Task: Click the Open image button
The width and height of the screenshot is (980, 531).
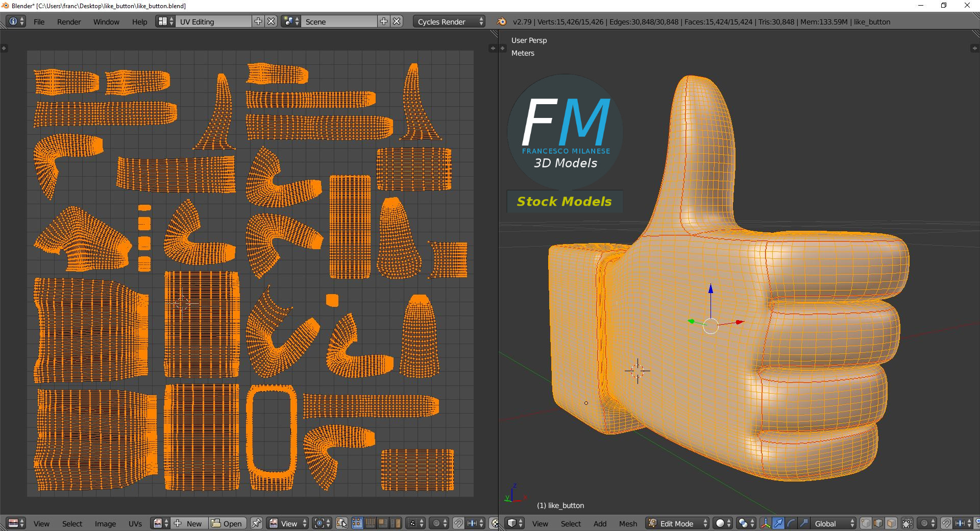Action: pyautogui.click(x=227, y=523)
